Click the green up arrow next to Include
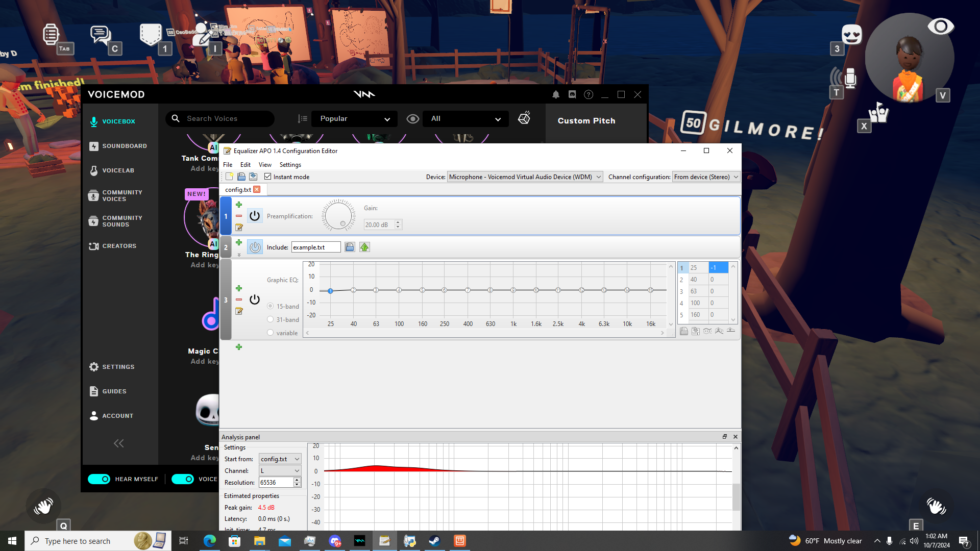The width and height of the screenshot is (980, 551). [x=364, y=247]
